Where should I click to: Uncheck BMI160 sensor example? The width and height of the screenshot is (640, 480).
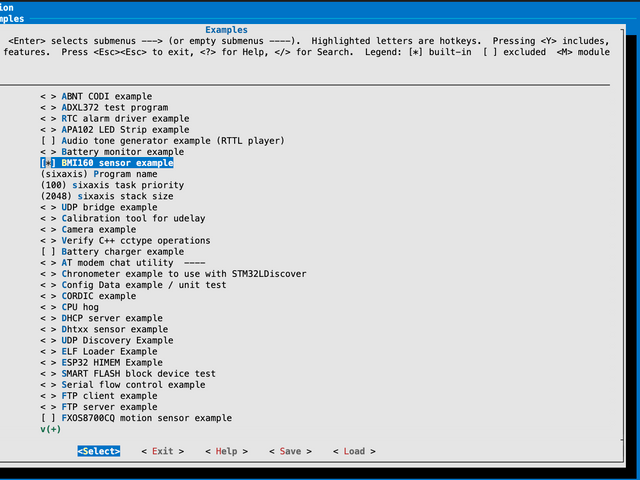click(x=107, y=163)
